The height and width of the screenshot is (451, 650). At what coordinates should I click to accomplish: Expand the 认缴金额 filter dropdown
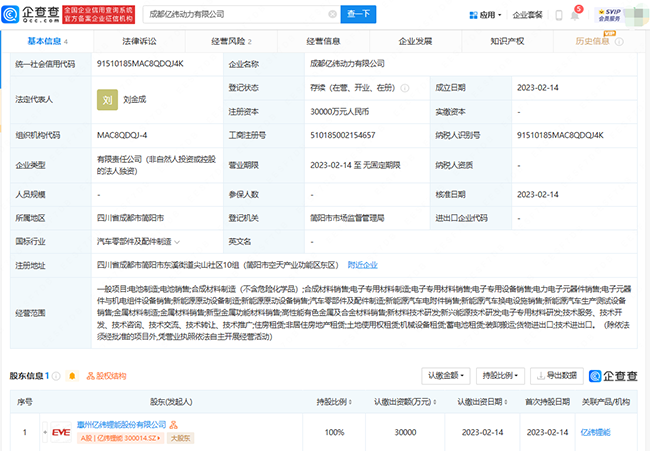(444, 376)
